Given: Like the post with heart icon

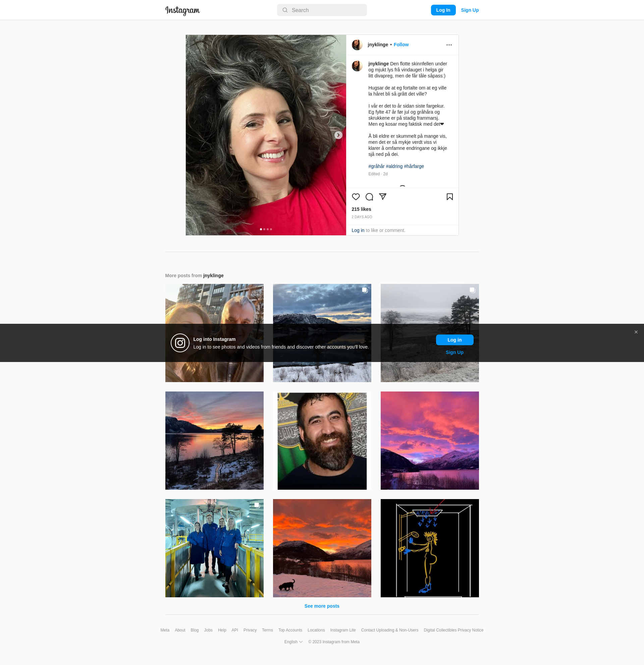Looking at the screenshot, I should click(x=356, y=197).
